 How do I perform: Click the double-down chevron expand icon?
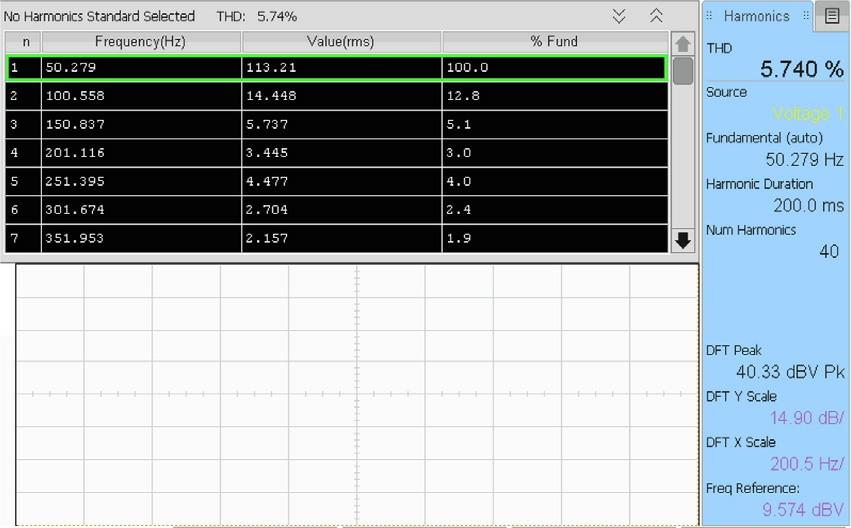619,16
